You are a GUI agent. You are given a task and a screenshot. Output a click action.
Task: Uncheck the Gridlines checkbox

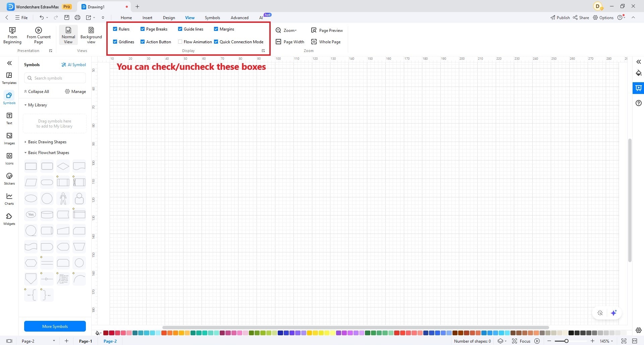(x=115, y=42)
